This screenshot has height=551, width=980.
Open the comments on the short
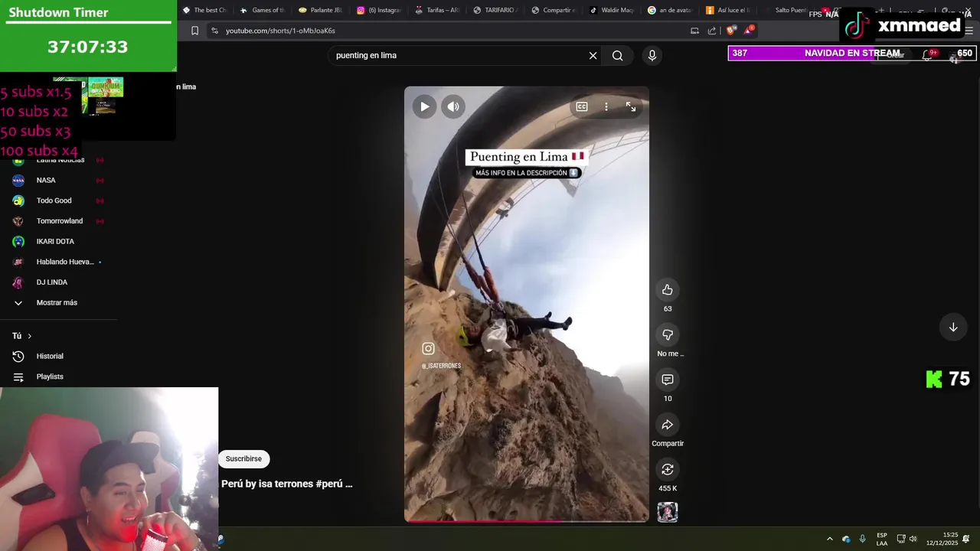(668, 380)
